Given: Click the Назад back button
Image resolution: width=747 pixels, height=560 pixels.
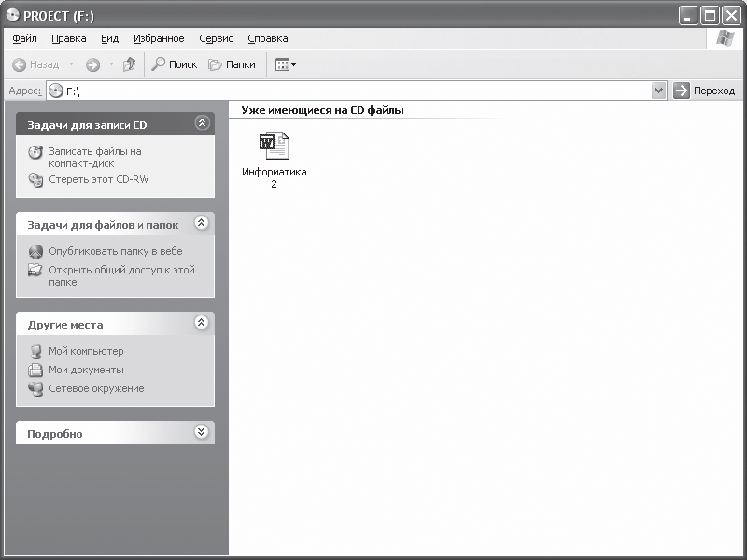Looking at the screenshot, I should [x=35, y=64].
